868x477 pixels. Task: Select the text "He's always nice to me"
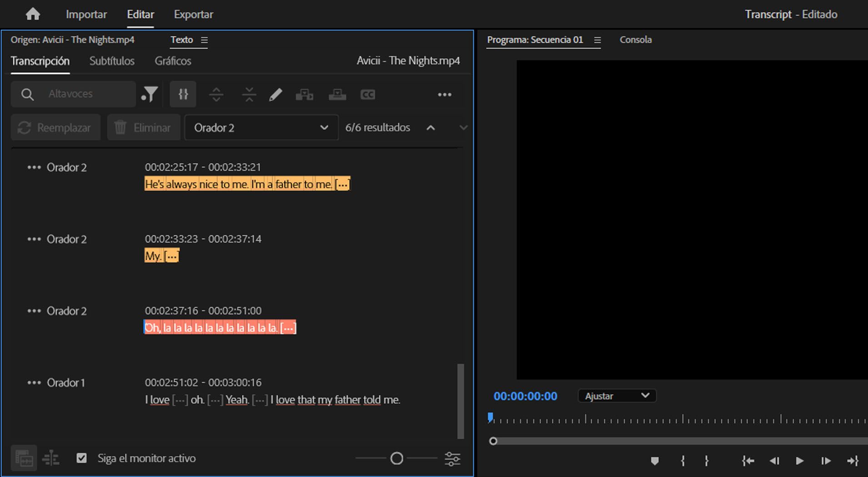(196, 184)
